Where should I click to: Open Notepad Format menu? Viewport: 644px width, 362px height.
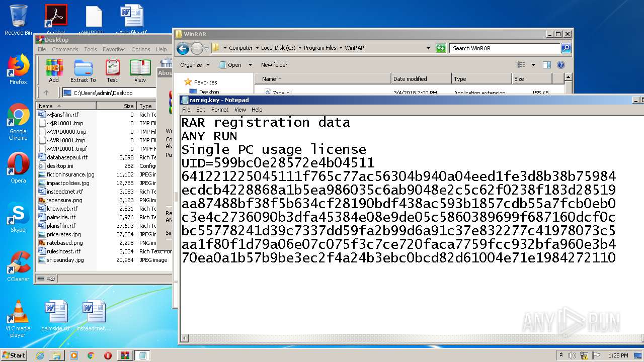tap(220, 110)
